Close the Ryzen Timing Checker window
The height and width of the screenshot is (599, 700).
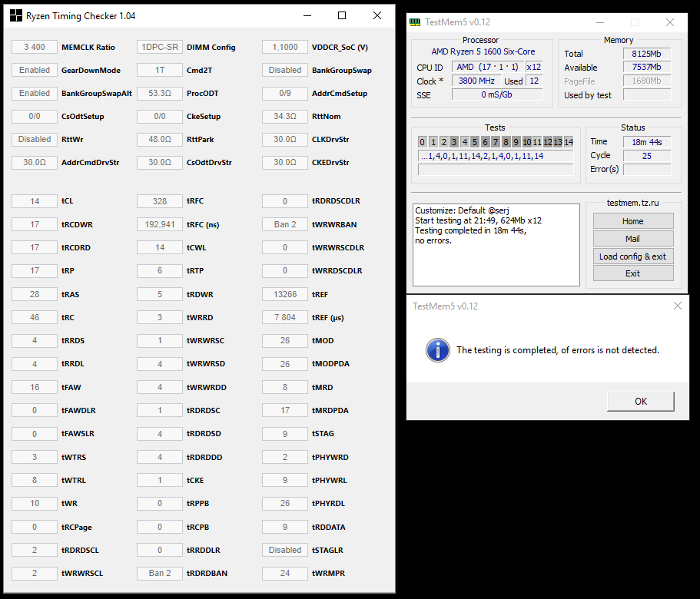click(x=377, y=15)
